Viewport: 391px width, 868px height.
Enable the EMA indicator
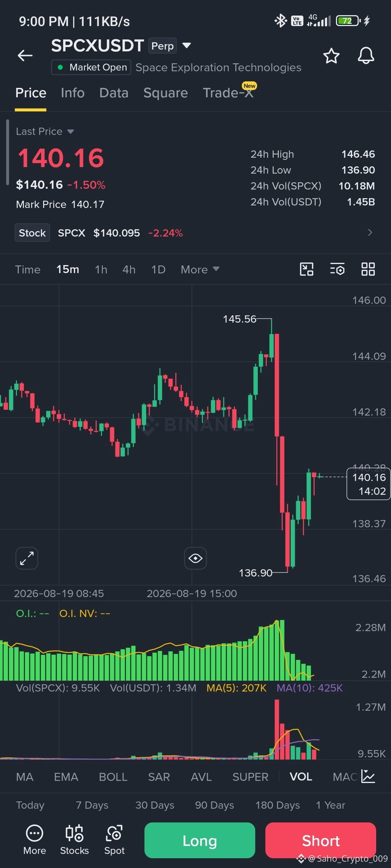pyautogui.click(x=66, y=776)
